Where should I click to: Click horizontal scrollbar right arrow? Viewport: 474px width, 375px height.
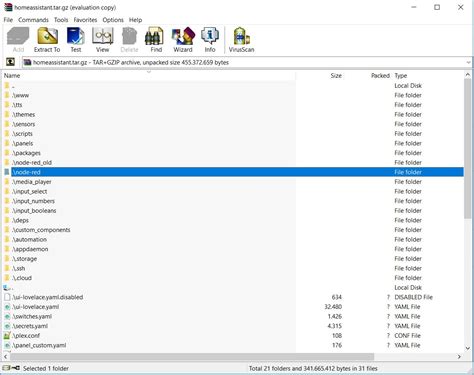459,357
